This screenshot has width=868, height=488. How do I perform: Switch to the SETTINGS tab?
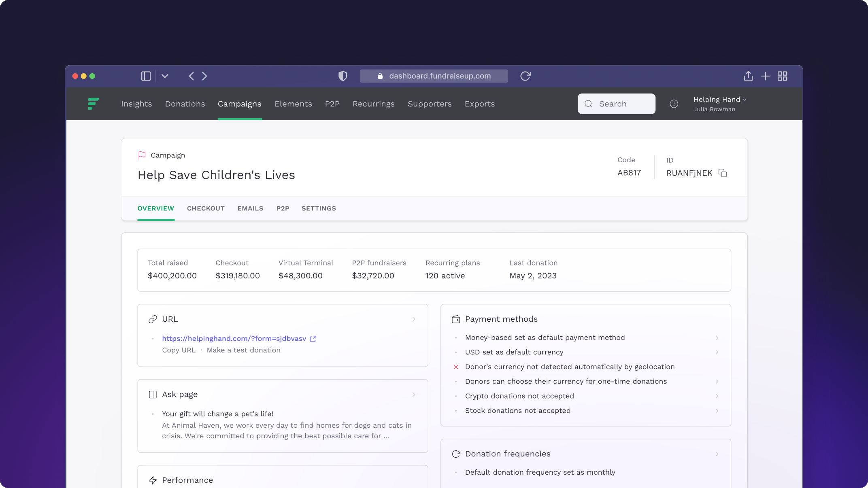(x=319, y=208)
